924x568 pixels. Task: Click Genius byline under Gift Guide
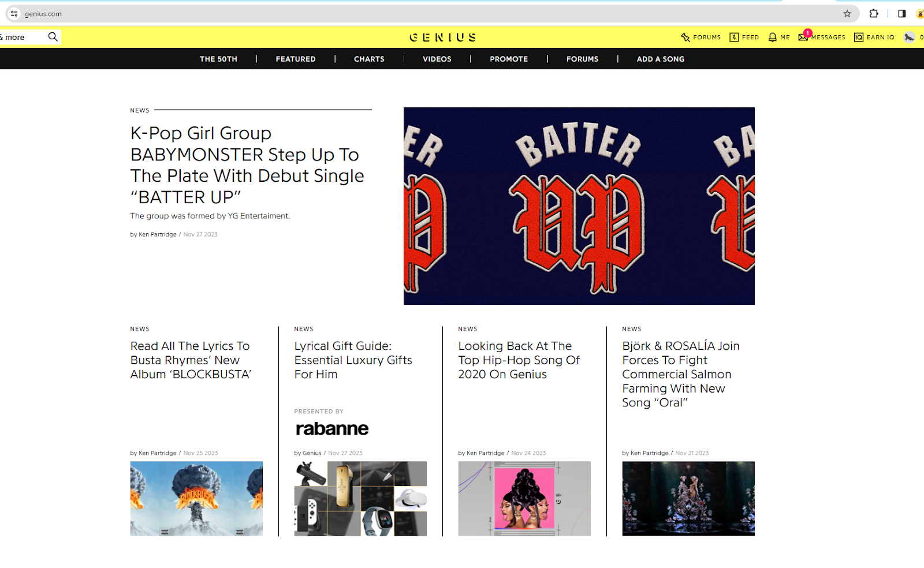(x=312, y=453)
